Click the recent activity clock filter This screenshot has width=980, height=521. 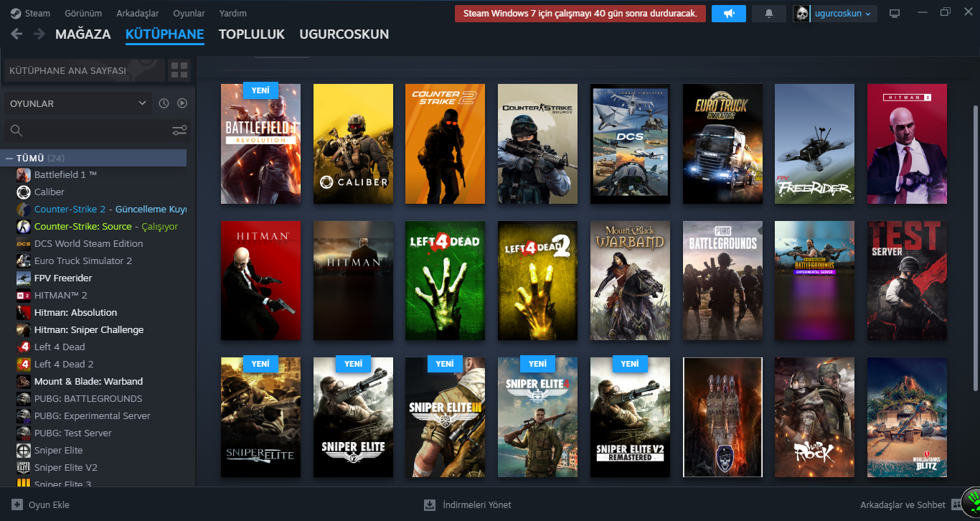[164, 103]
